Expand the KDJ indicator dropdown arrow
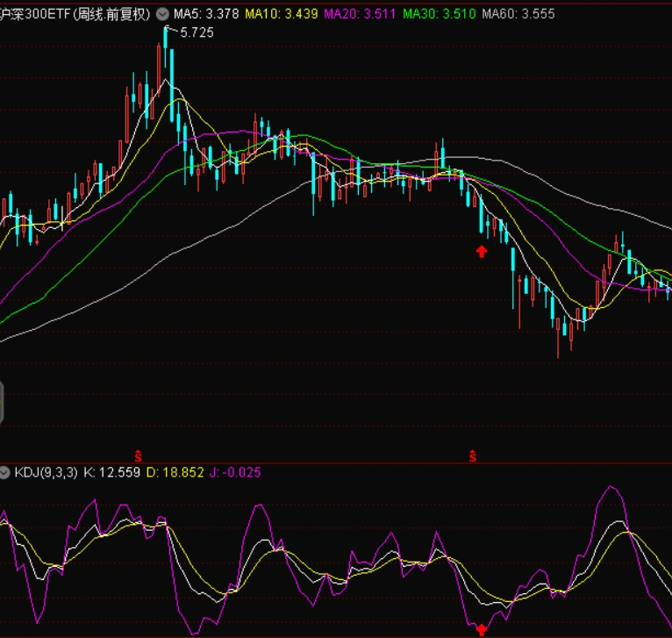The image size is (672, 638). pyautogui.click(x=6, y=472)
